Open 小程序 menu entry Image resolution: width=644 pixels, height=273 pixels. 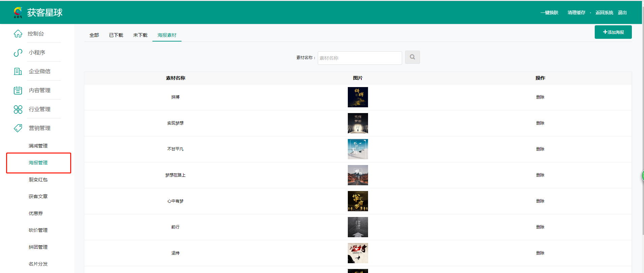click(x=37, y=53)
